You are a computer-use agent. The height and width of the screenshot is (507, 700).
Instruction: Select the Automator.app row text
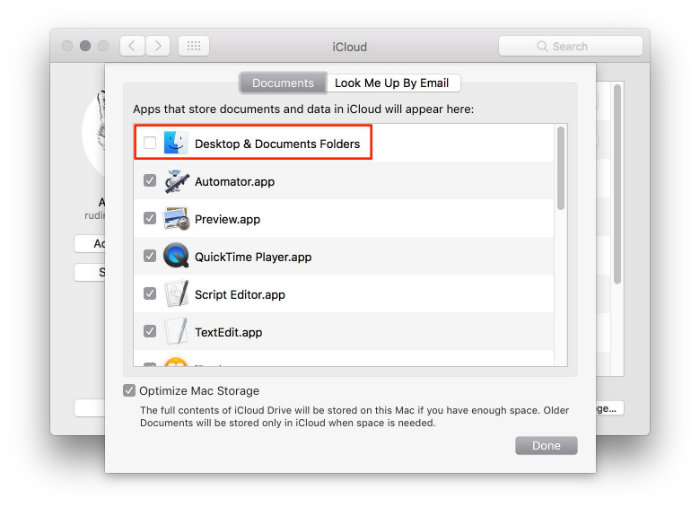235,182
